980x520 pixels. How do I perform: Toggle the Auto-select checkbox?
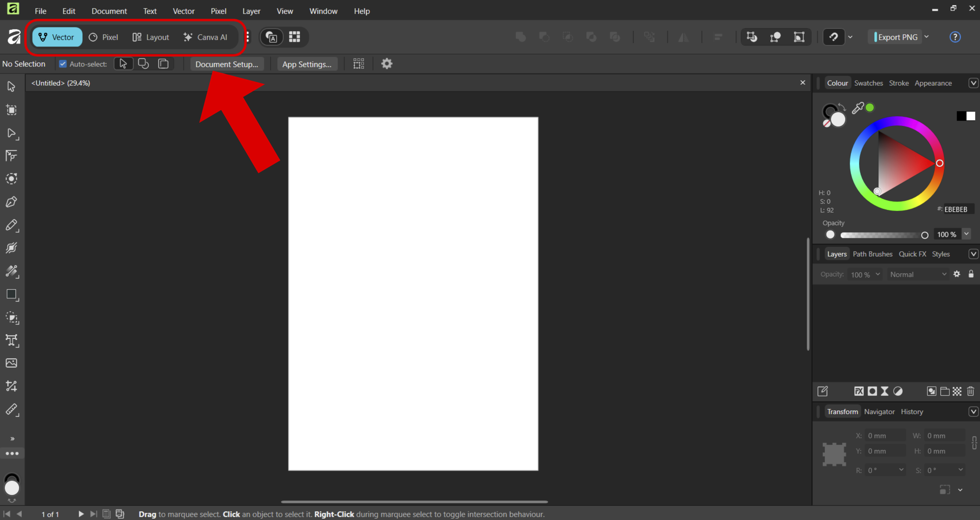click(x=63, y=64)
